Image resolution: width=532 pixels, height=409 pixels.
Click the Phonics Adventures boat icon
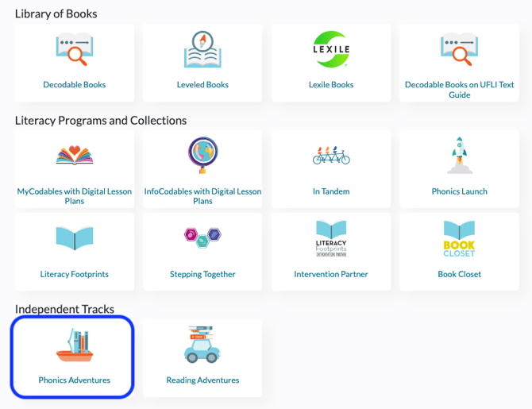coord(74,344)
